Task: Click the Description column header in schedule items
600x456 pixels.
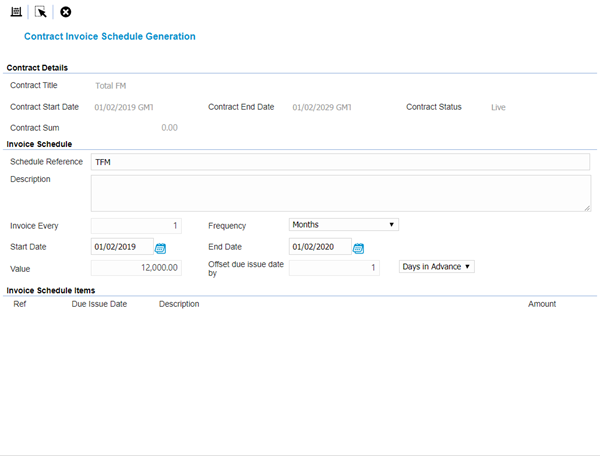Action: tap(179, 304)
